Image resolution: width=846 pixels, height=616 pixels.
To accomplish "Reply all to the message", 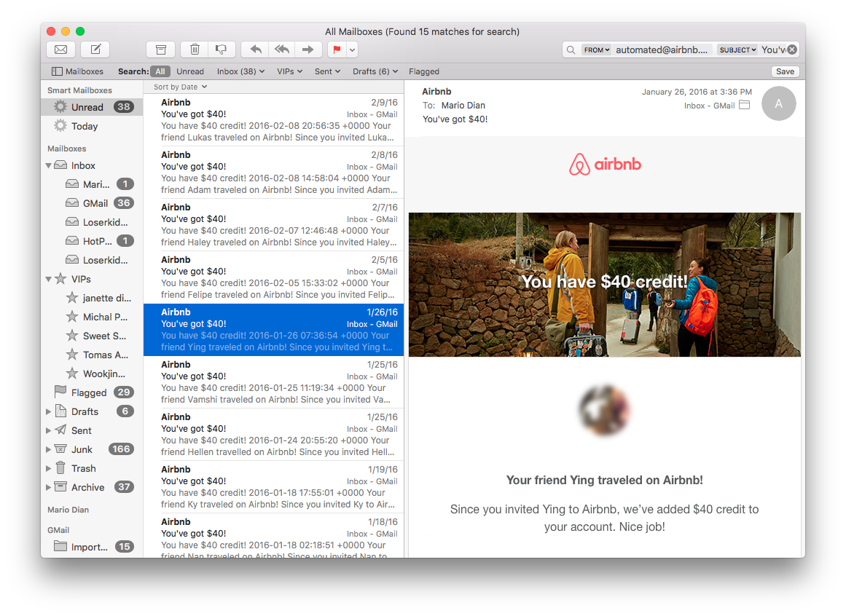I will pos(282,50).
